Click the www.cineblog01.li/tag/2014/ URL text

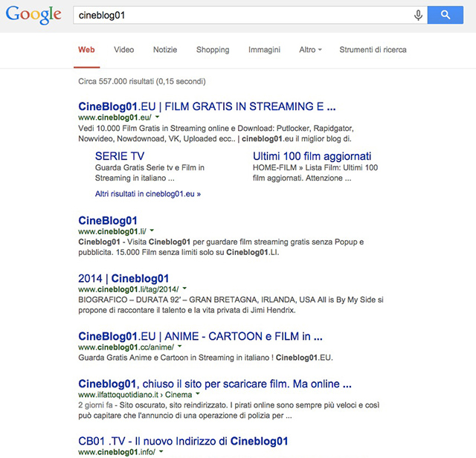(x=129, y=289)
